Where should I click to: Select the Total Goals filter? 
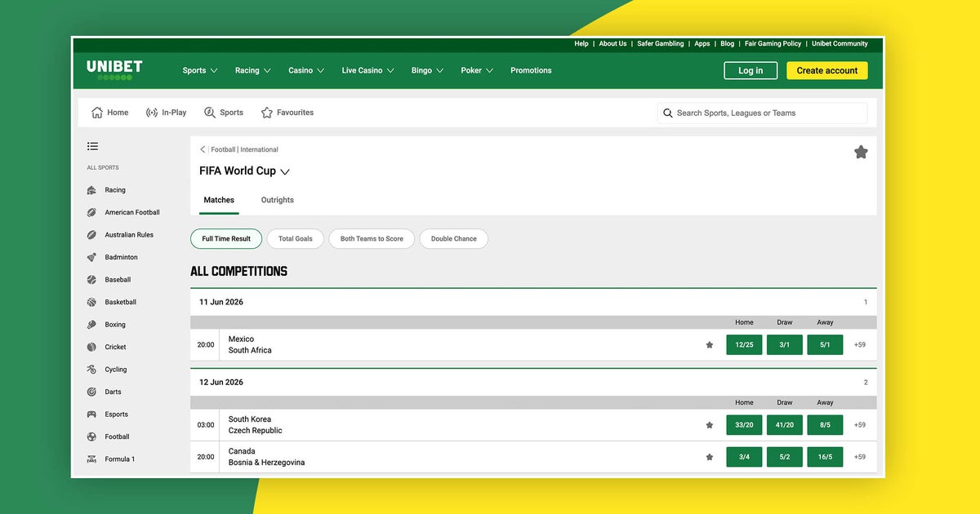[295, 239]
